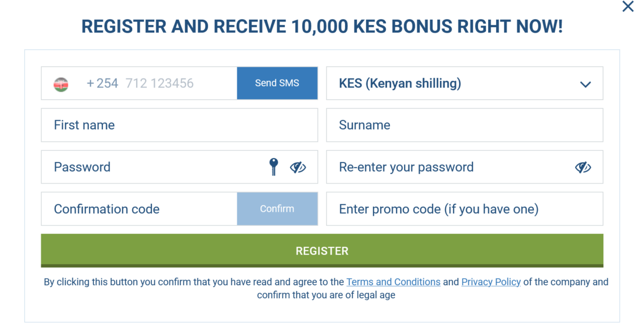Click the promo code input field

[x=464, y=209]
